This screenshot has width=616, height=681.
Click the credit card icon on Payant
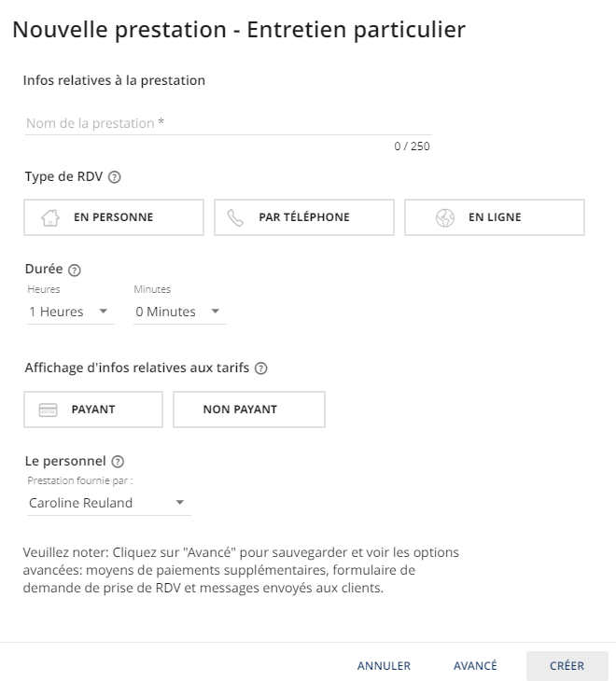tap(48, 410)
